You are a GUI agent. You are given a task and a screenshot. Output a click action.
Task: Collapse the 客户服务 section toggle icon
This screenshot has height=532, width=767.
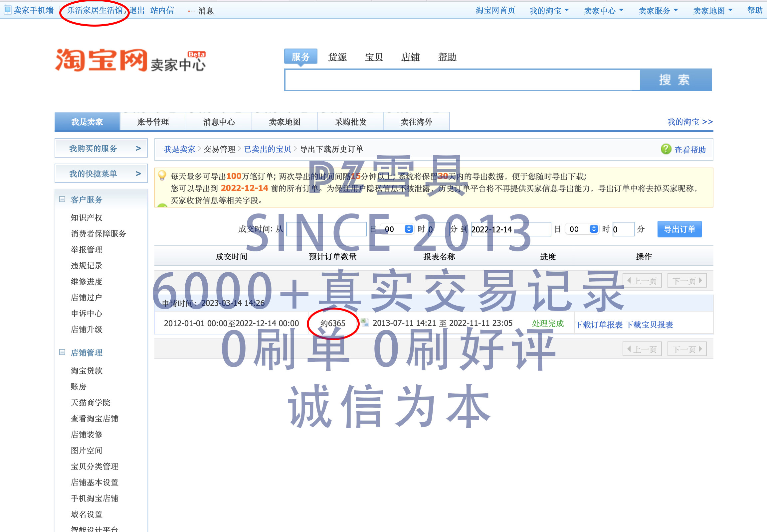click(x=62, y=199)
